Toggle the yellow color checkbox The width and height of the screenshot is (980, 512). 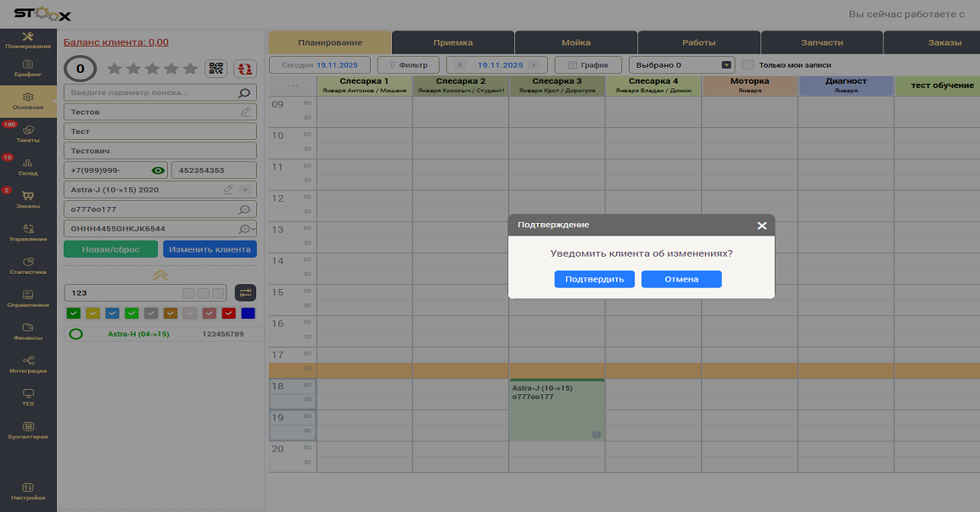(93, 314)
